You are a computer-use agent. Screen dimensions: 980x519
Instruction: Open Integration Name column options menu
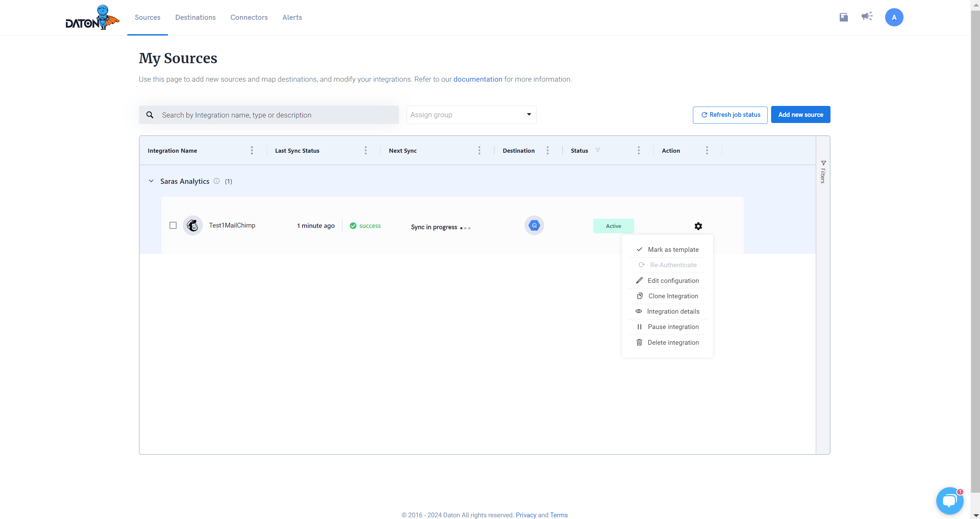point(252,150)
